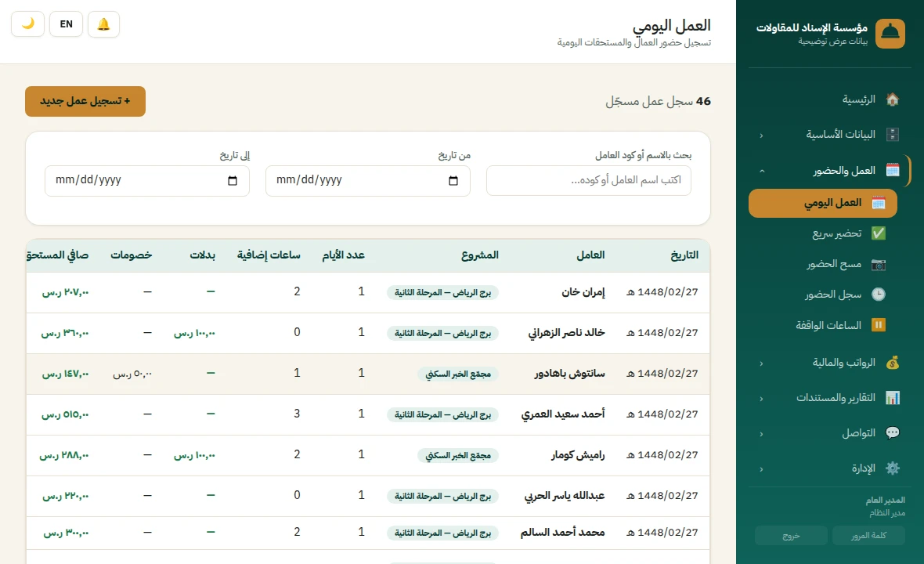Click the خروج logout button
Viewport: 924px width, 564px height.
791,536
